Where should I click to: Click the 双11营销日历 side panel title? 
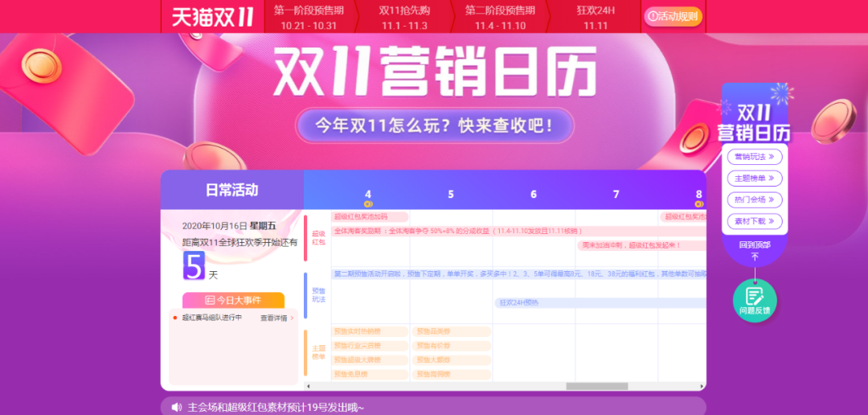point(754,123)
